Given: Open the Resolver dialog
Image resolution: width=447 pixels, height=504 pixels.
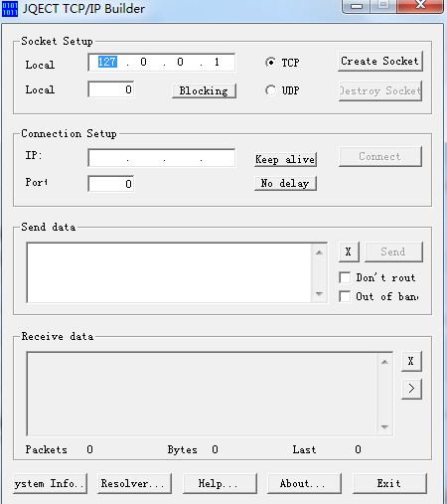Looking at the screenshot, I should pos(134,483).
